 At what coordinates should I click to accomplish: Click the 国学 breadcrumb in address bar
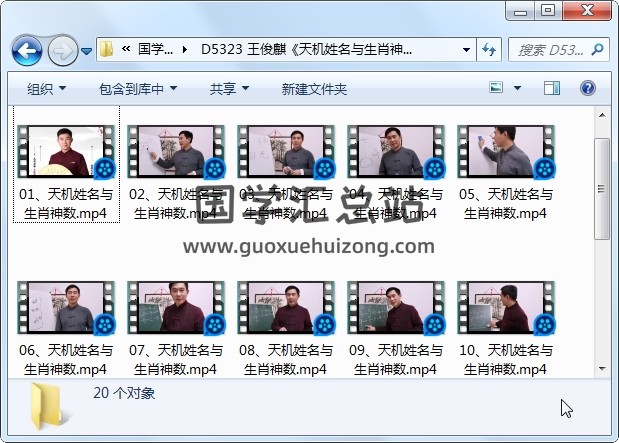click(154, 49)
